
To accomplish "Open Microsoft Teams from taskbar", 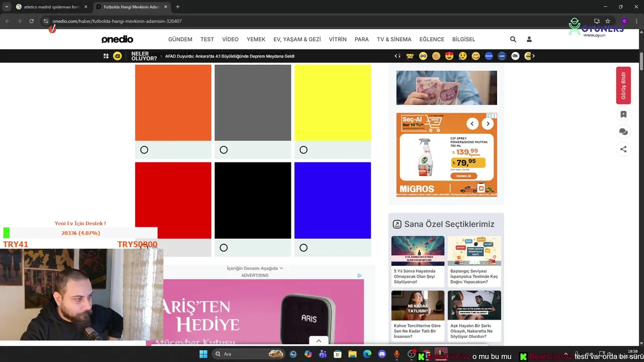I will (323, 354).
